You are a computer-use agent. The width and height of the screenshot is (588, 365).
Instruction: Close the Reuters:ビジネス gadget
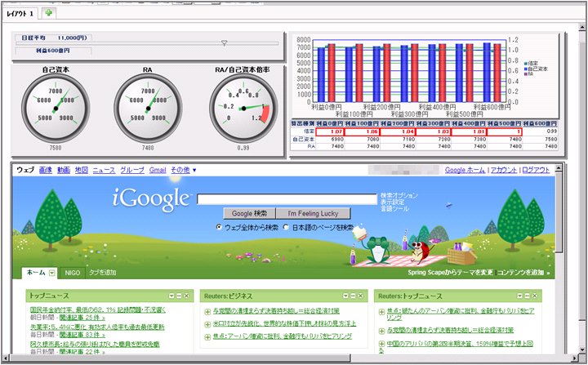coord(361,296)
